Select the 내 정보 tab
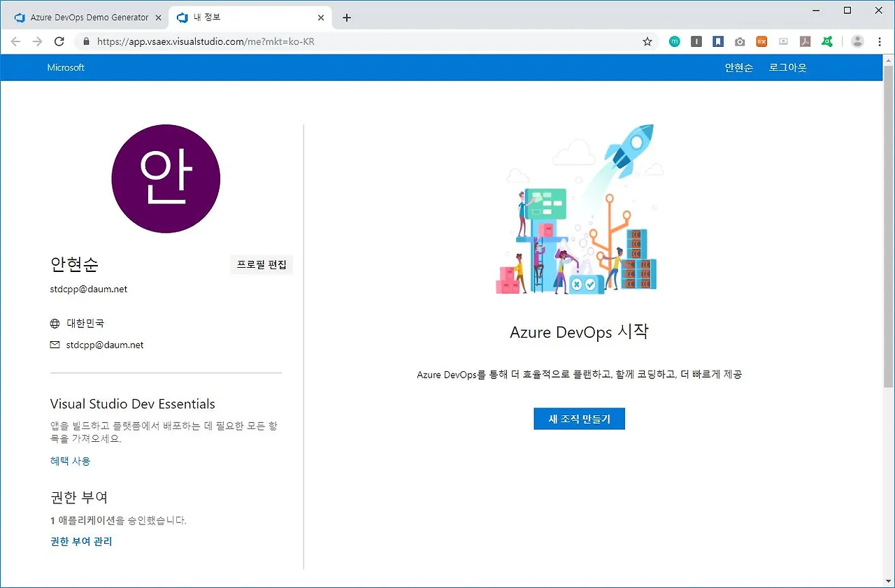The image size is (895, 588). pos(250,17)
